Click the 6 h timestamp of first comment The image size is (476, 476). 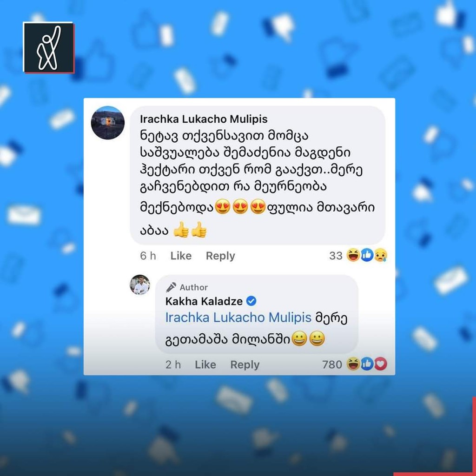point(148,256)
